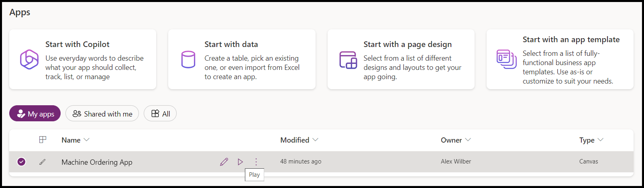
Task: Select the Start with data card
Action: pyautogui.click(x=242, y=59)
